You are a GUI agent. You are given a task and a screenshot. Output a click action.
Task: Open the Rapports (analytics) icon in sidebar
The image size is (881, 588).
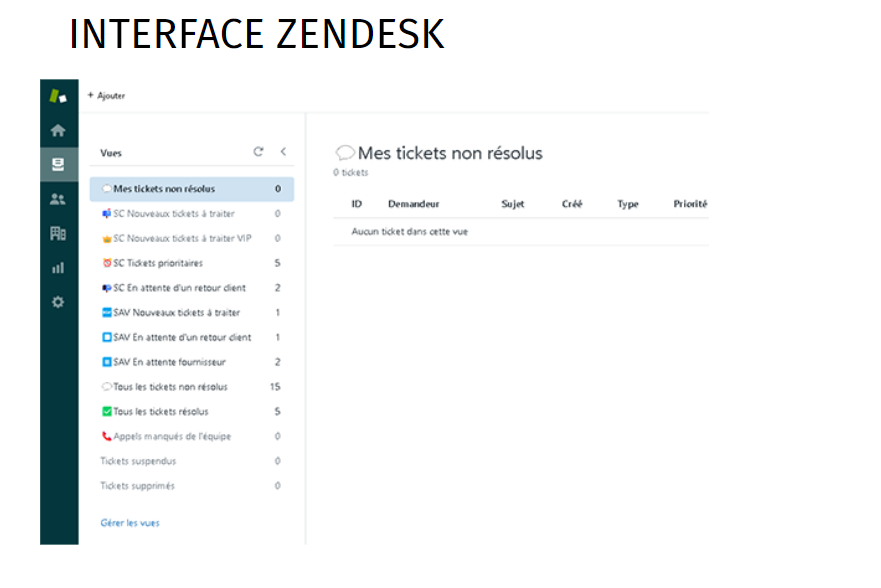(58, 267)
